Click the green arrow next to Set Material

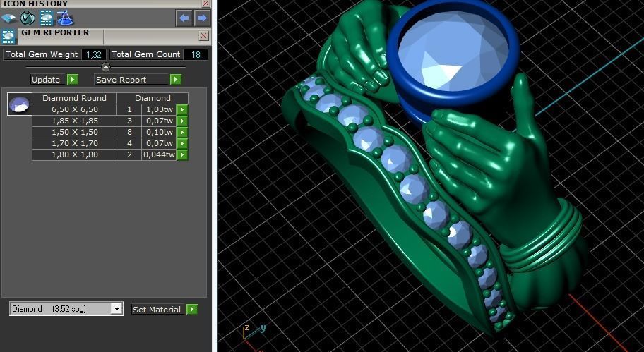click(x=192, y=310)
